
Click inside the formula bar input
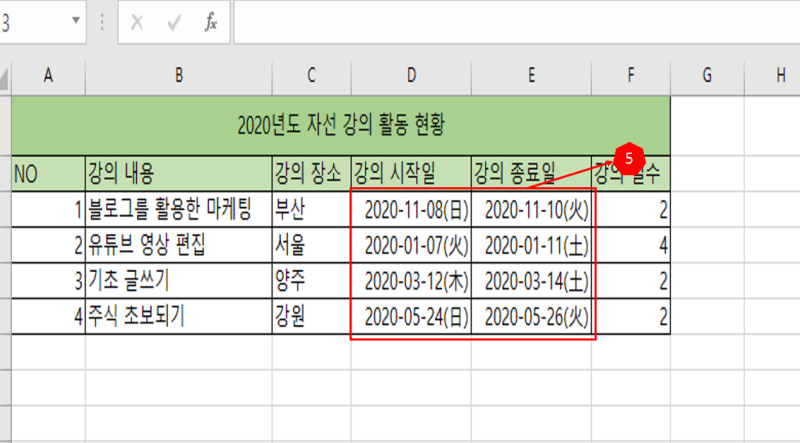pos(516,22)
